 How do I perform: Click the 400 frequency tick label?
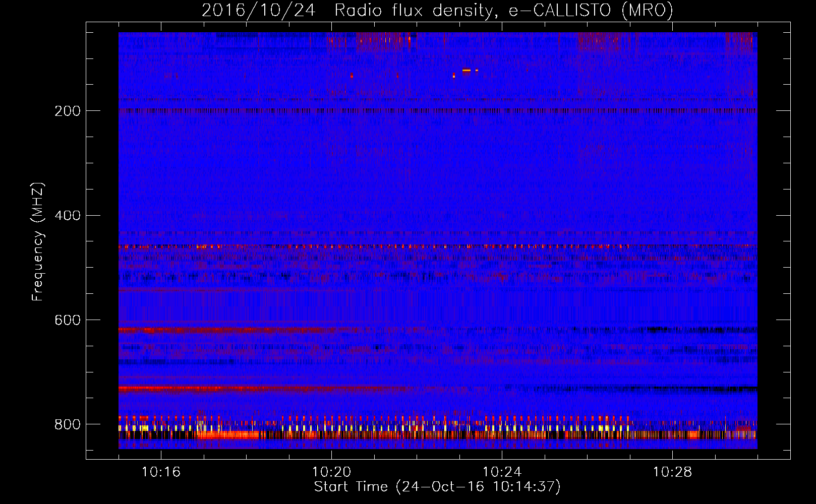[68, 216]
